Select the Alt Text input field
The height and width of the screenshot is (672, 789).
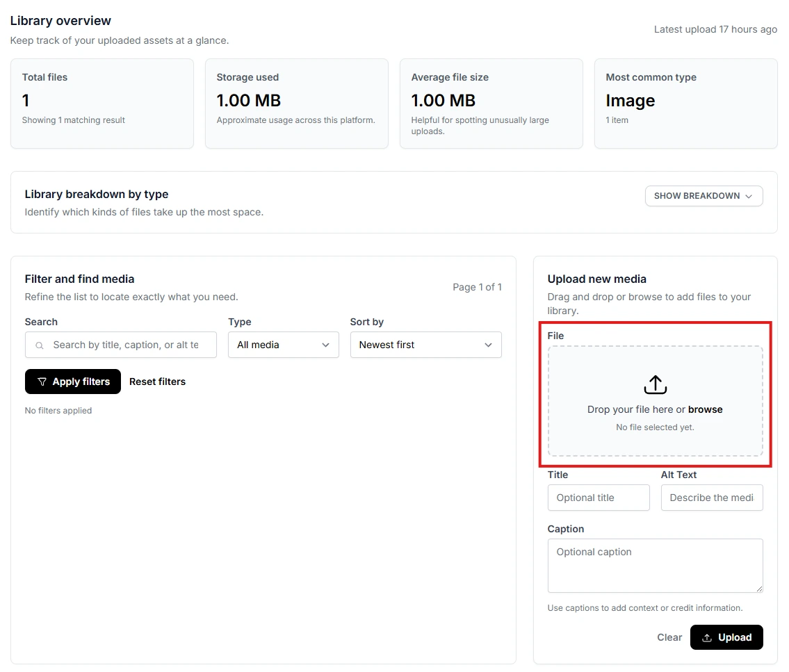711,498
